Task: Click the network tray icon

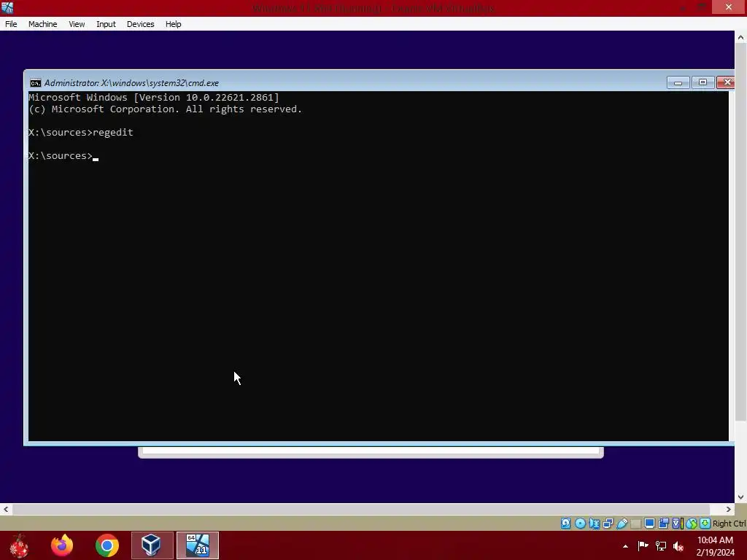Action: tap(661, 545)
